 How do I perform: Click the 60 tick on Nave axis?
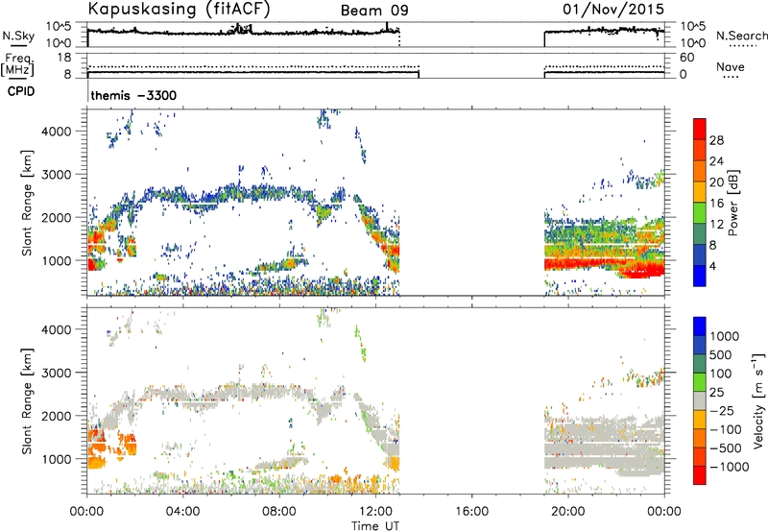pos(686,58)
